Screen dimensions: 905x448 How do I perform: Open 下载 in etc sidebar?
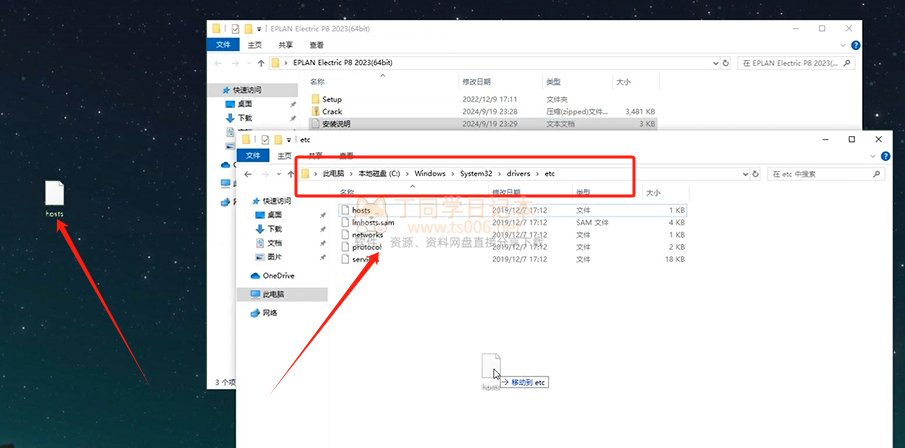point(274,229)
